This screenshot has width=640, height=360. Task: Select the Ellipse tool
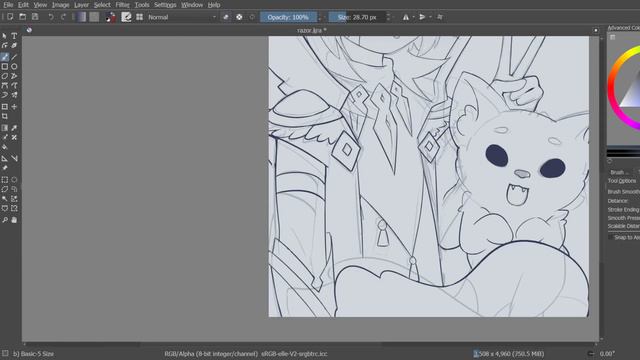pos(14,66)
